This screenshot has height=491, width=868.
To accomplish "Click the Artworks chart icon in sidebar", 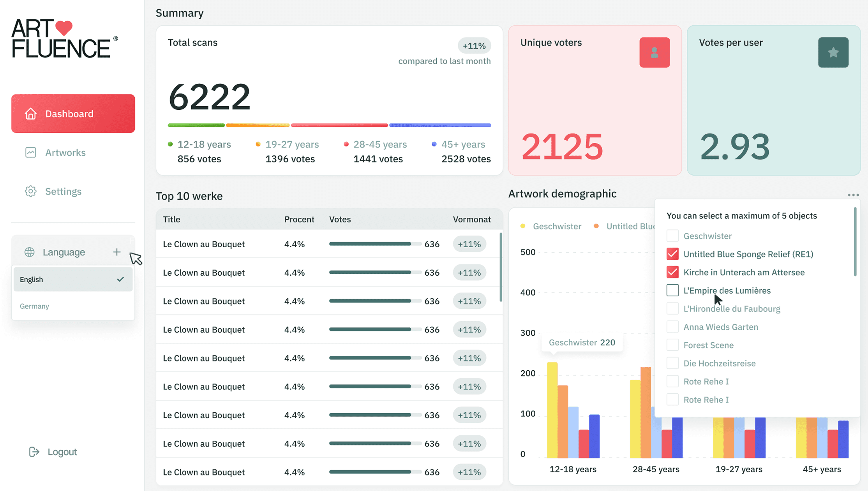I will coord(31,153).
